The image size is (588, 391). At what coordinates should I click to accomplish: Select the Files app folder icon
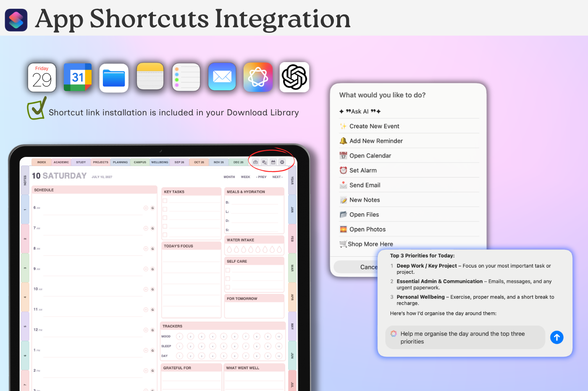(x=114, y=78)
